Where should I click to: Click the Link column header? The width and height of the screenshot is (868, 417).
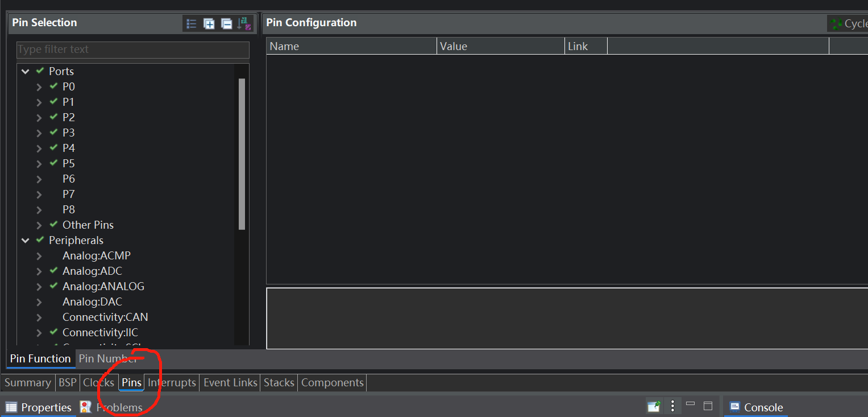point(586,46)
